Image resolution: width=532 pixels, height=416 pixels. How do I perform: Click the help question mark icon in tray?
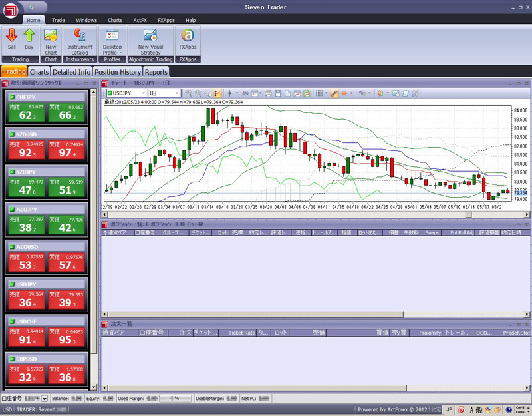pos(509,410)
